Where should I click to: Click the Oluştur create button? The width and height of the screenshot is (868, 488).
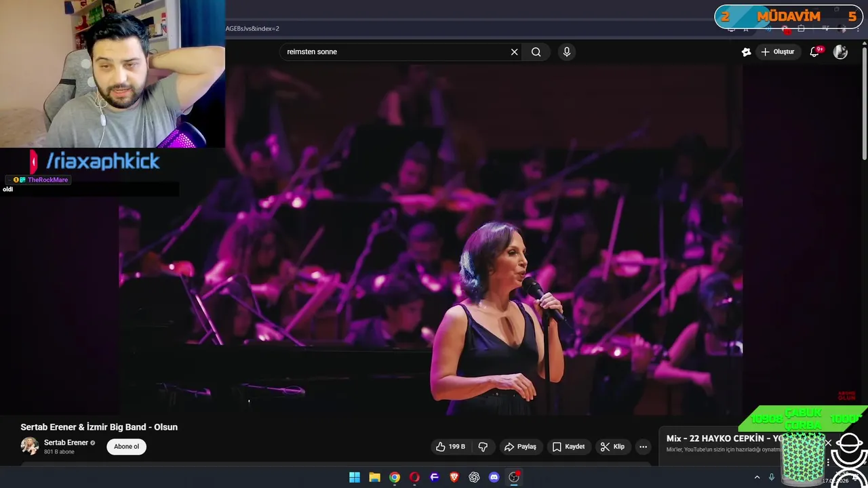[777, 52]
